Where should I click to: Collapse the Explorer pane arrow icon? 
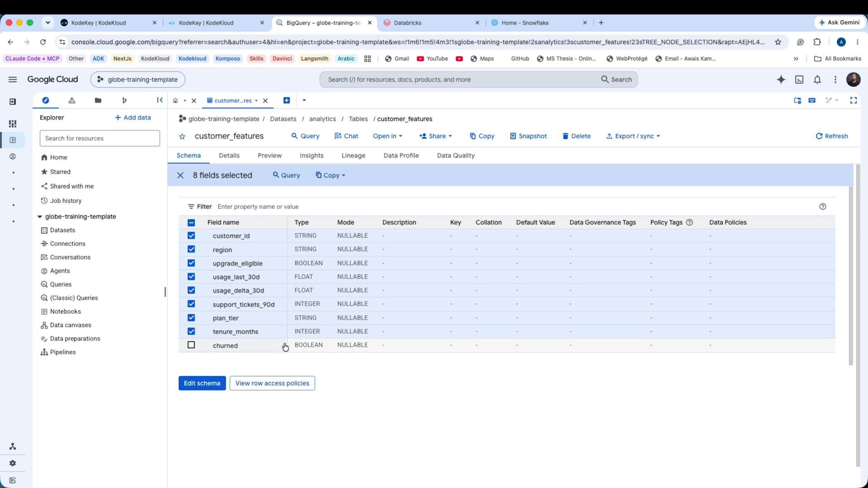160,100
